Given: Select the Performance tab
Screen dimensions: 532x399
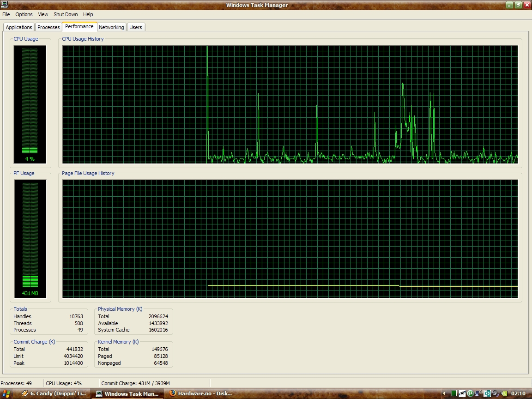Looking at the screenshot, I should (x=79, y=26).
